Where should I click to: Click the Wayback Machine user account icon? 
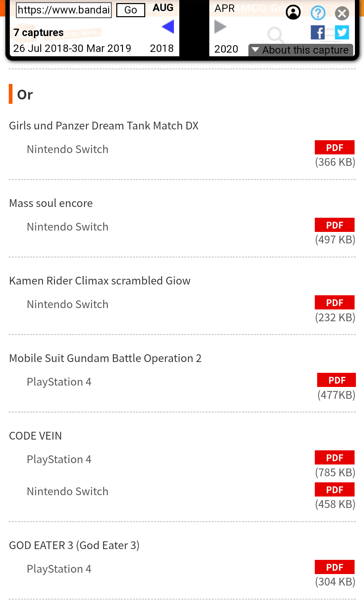pyautogui.click(x=293, y=13)
